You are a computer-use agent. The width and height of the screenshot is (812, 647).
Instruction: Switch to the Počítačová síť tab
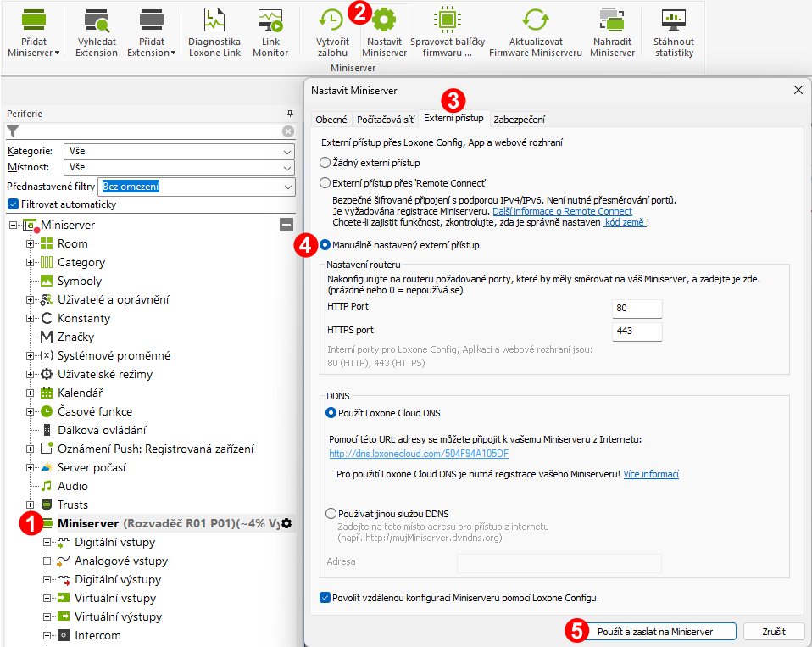tap(386, 120)
